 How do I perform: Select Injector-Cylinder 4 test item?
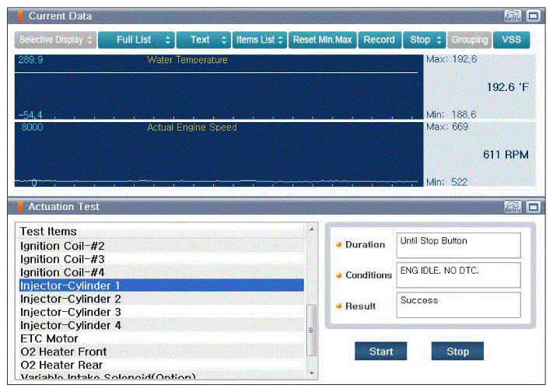(162, 325)
